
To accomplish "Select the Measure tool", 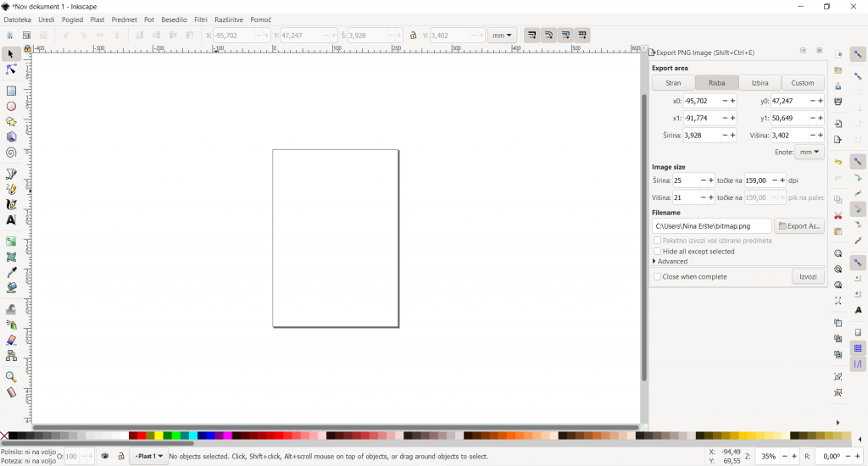I will pyautogui.click(x=10, y=392).
